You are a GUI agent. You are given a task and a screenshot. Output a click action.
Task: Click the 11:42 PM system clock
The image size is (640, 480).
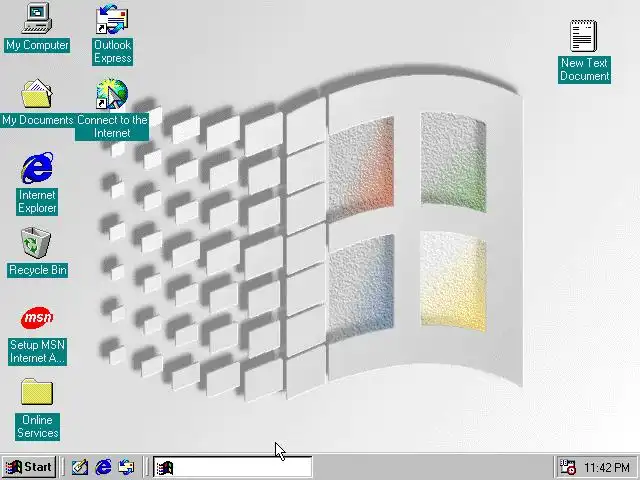tap(607, 467)
